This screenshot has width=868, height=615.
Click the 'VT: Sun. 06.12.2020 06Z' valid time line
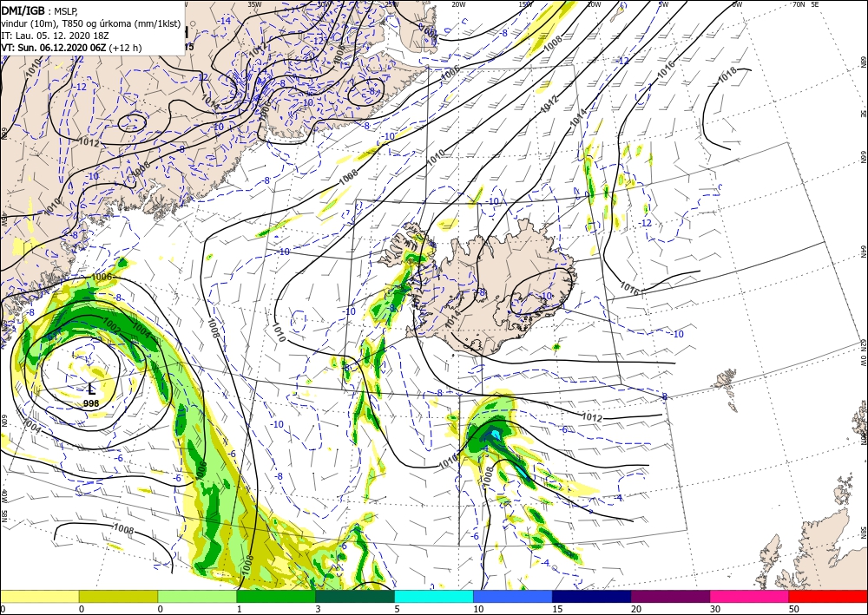(x=55, y=48)
